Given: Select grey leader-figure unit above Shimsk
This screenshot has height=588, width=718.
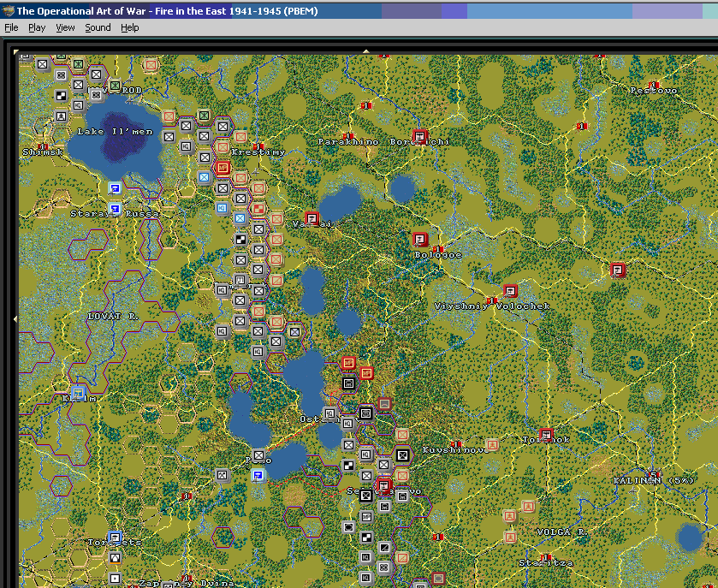Looking at the screenshot, I should (61, 116).
